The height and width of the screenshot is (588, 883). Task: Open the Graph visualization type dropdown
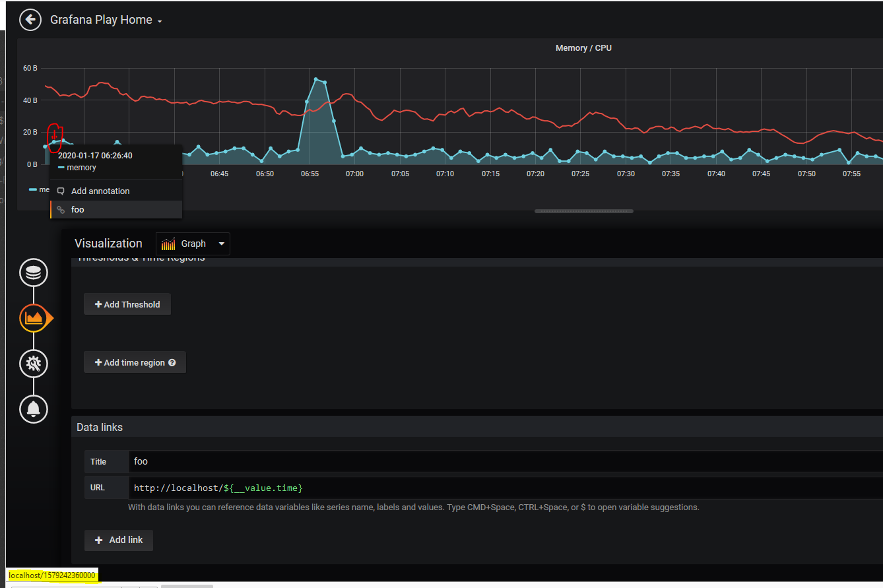point(221,244)
